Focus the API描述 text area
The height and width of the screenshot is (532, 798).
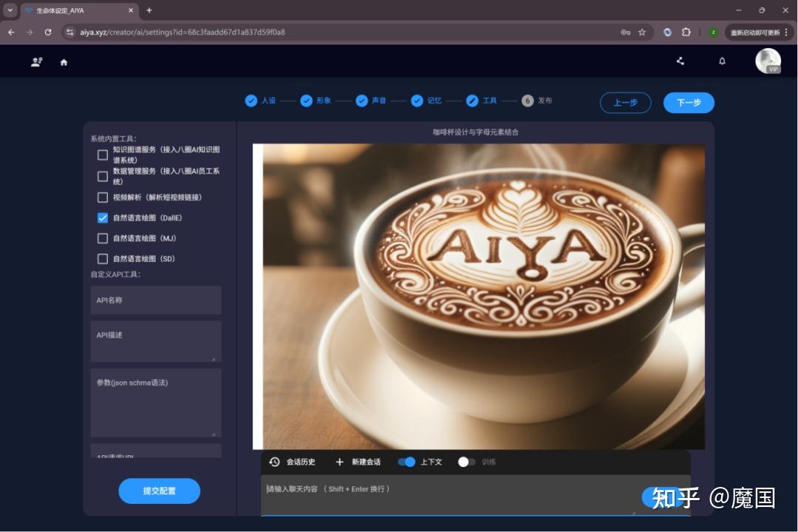coord(156,341)
